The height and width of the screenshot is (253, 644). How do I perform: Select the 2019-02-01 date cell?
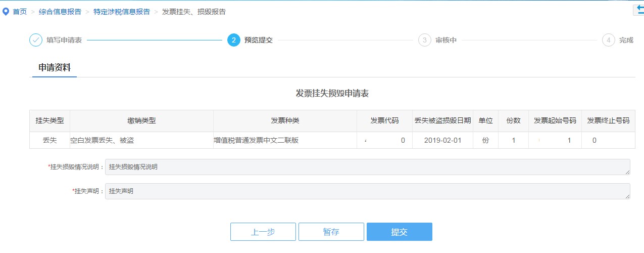[x=442, y=141]
